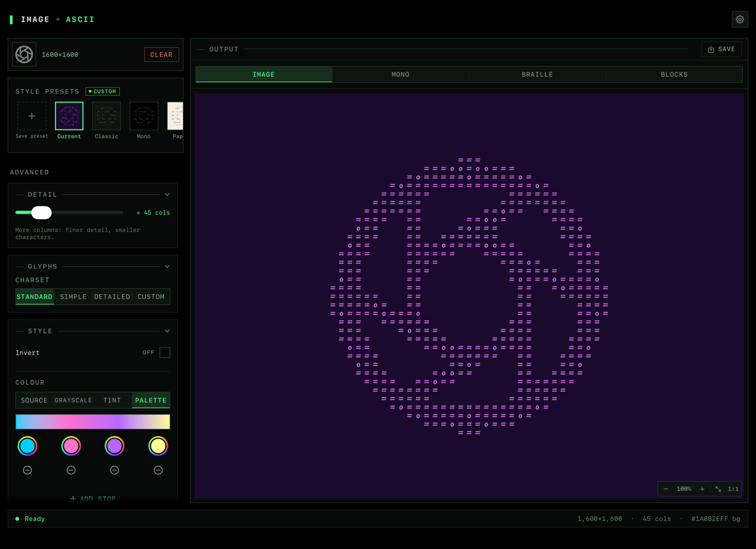Click the yellow colour stop swatch
The image size is (756, 549).
click(x=158, y=446)
